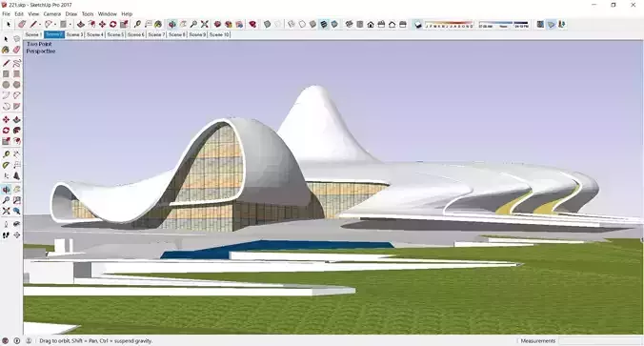Click the sign-in person status icon
The image size is (644, 346).
coord(29,340)
